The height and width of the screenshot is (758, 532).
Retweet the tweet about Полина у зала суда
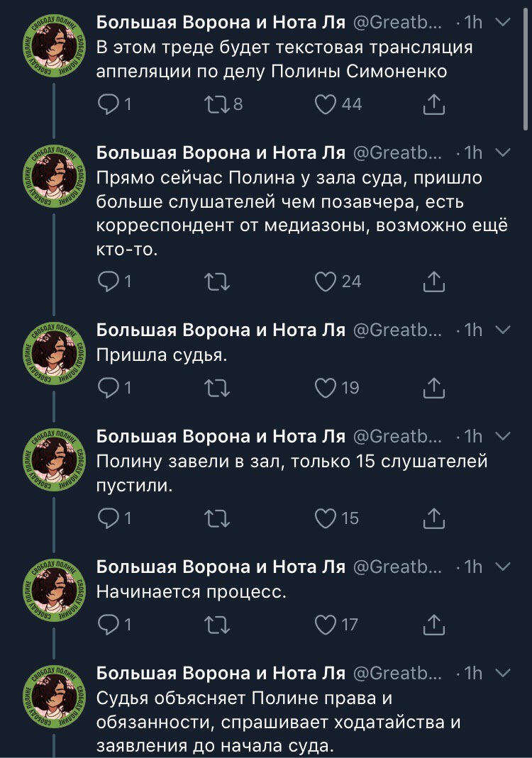[x=214, y=282]
